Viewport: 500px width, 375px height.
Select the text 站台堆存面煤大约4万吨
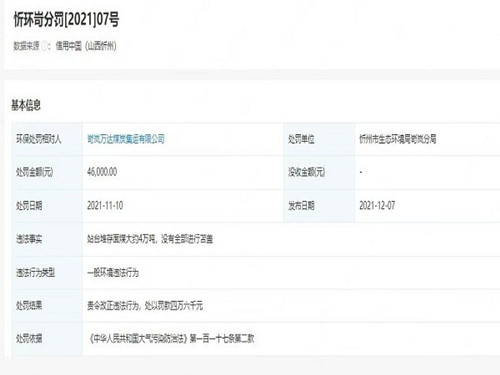click(x=121, y=239)
